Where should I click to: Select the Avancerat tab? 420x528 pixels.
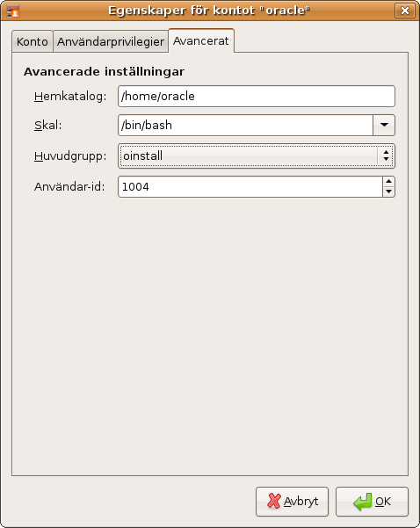(x=201, y=40)
